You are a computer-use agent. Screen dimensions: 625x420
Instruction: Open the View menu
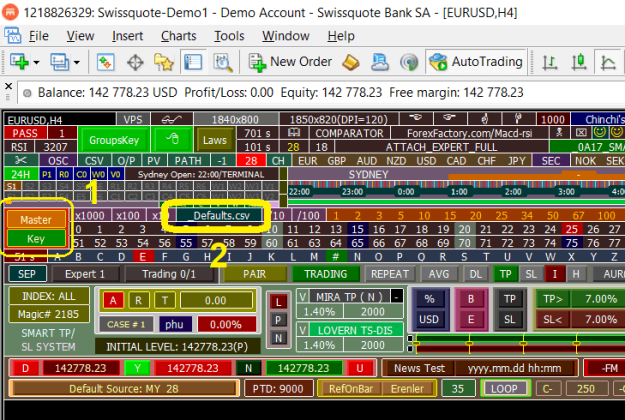click(x=80, y=36)
